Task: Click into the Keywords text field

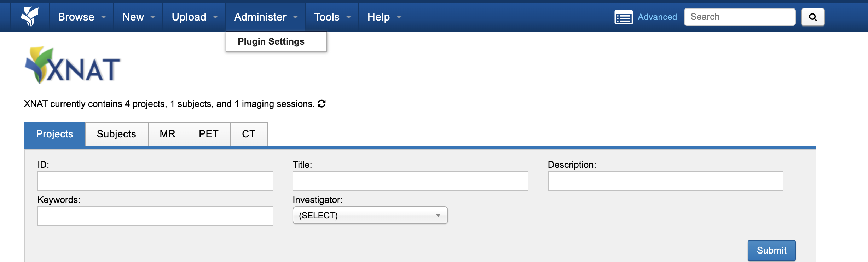Action: [155, 216]
